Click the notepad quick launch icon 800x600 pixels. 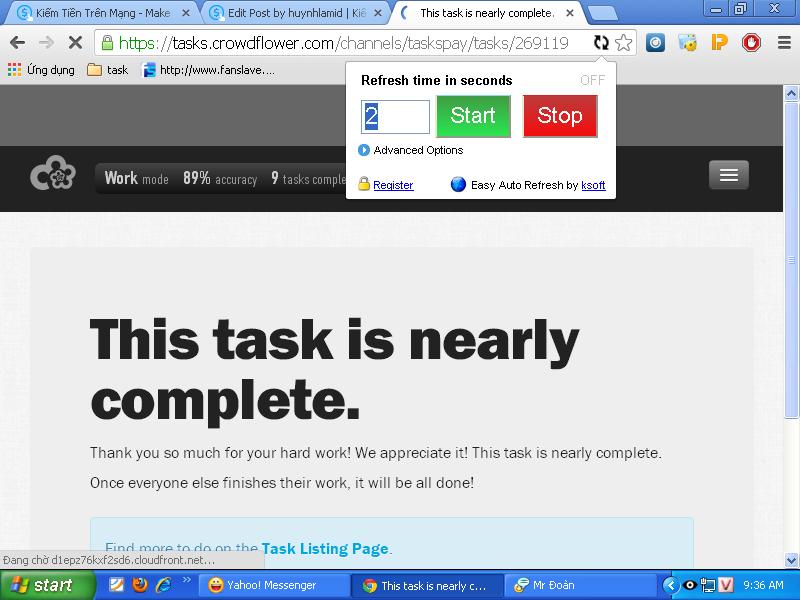pos(116,585)
